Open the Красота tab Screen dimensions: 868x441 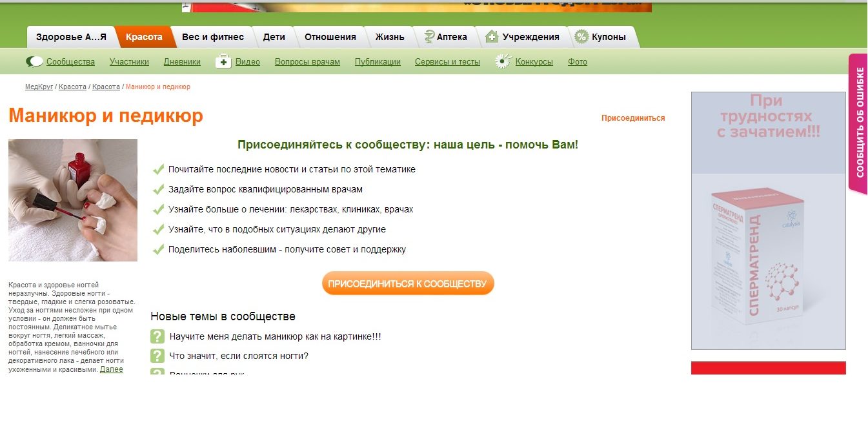(x=144, y=37)
